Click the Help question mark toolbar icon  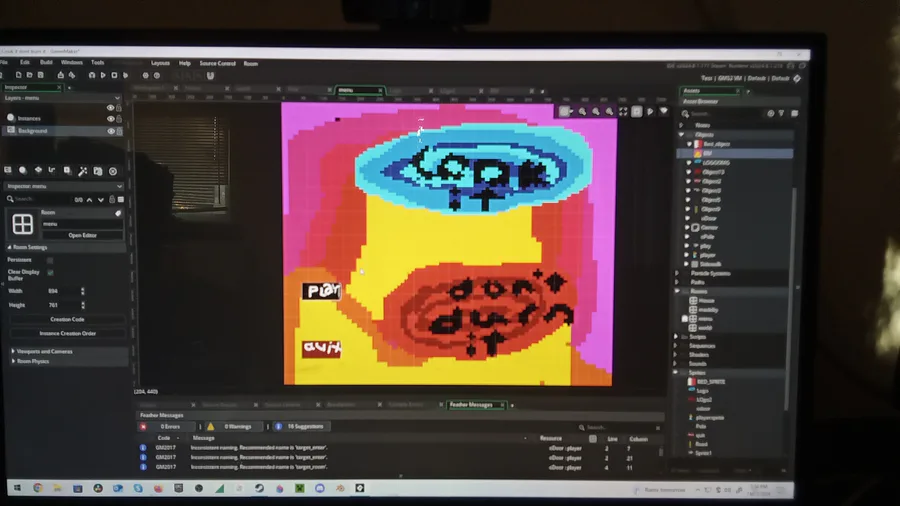(x=157, y=75)
